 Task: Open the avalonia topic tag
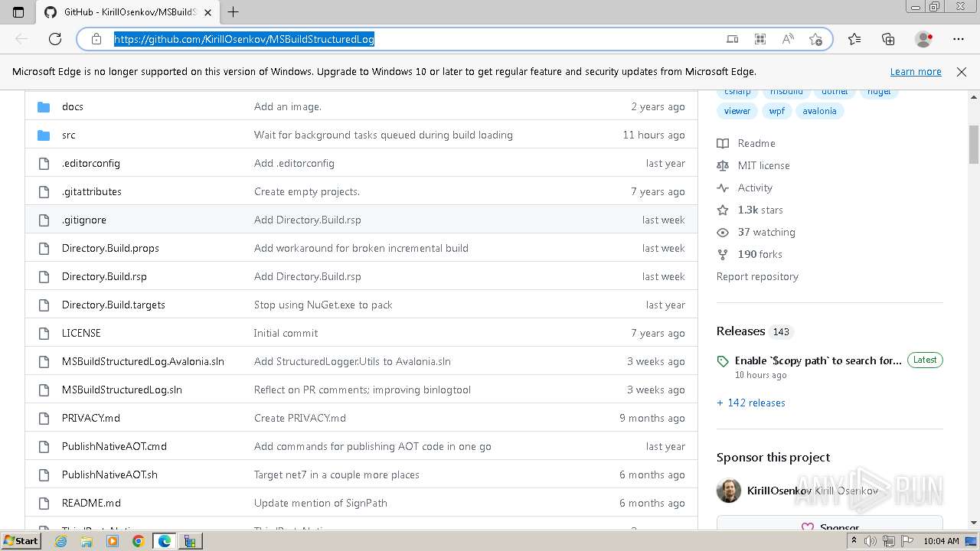click(820, 111)
